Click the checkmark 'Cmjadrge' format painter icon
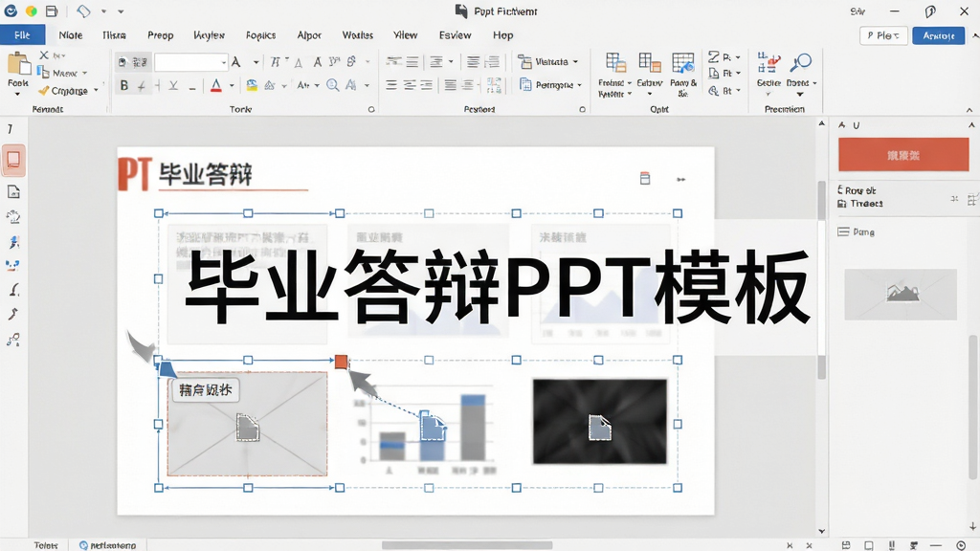 click(43, 91)
